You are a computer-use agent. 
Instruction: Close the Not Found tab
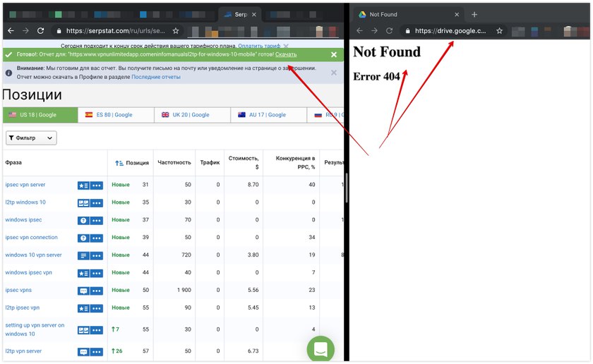click(x=457, y=14)
